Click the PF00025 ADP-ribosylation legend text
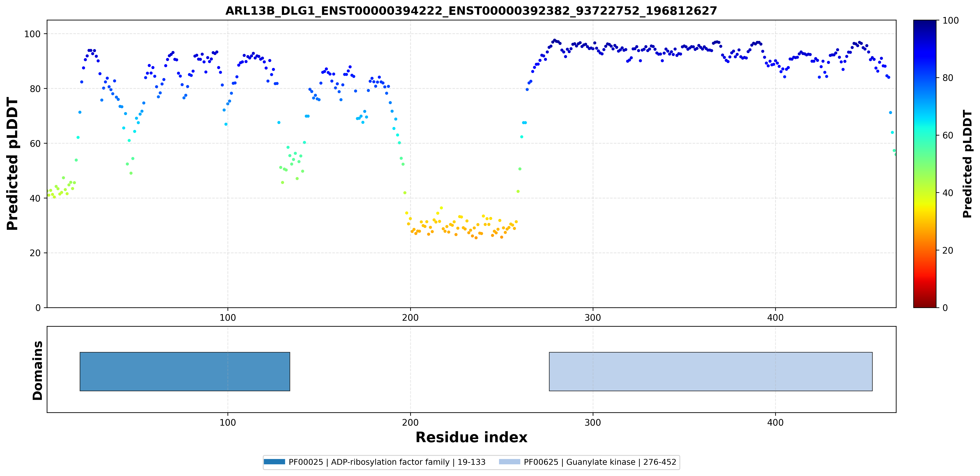The width and height of the screenshot is (980, 476). click(x=387, y=462)
